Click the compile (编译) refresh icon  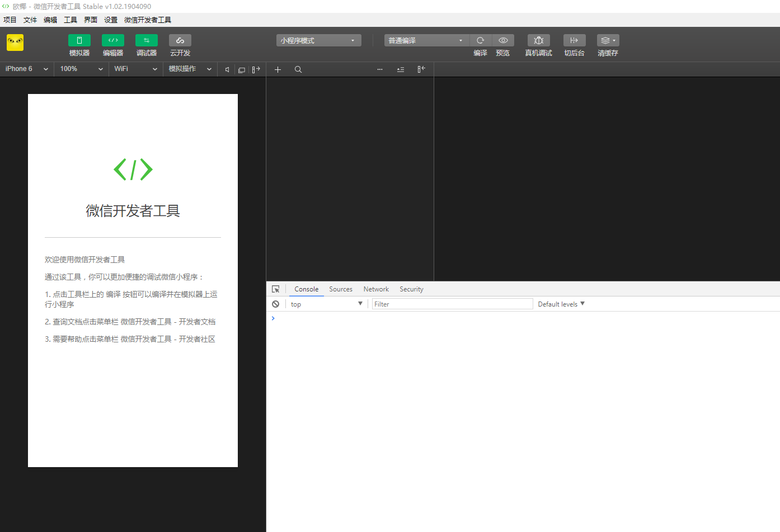tap(480, 40)
